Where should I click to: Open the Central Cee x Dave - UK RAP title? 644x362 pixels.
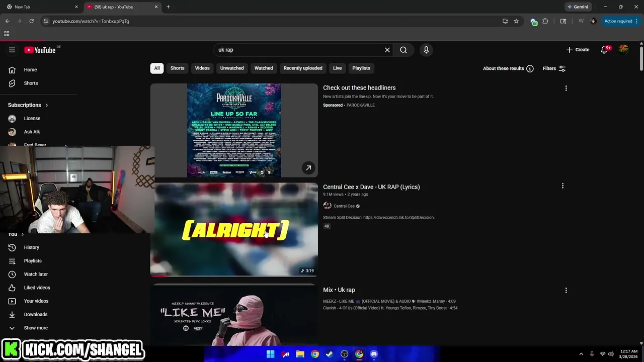pos(371,187)
